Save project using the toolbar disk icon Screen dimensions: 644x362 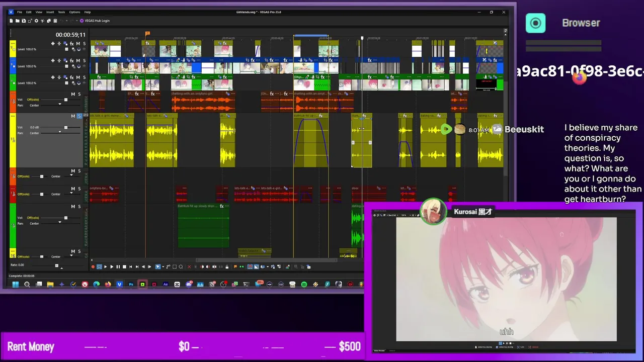click(x=24, y=21)
